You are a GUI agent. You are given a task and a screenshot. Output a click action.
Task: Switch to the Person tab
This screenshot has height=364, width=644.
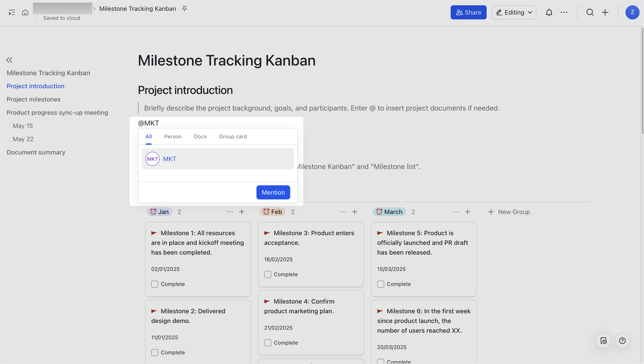173,137
